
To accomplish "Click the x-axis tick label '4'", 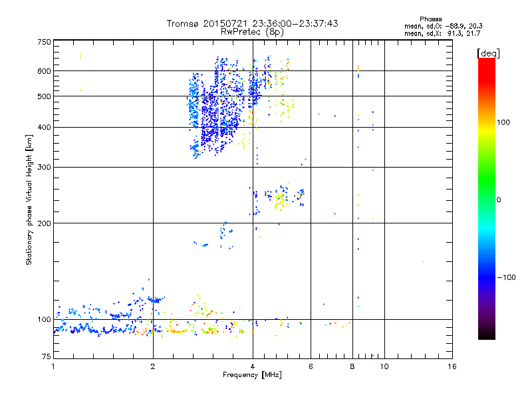I will [x=253, y=366].
